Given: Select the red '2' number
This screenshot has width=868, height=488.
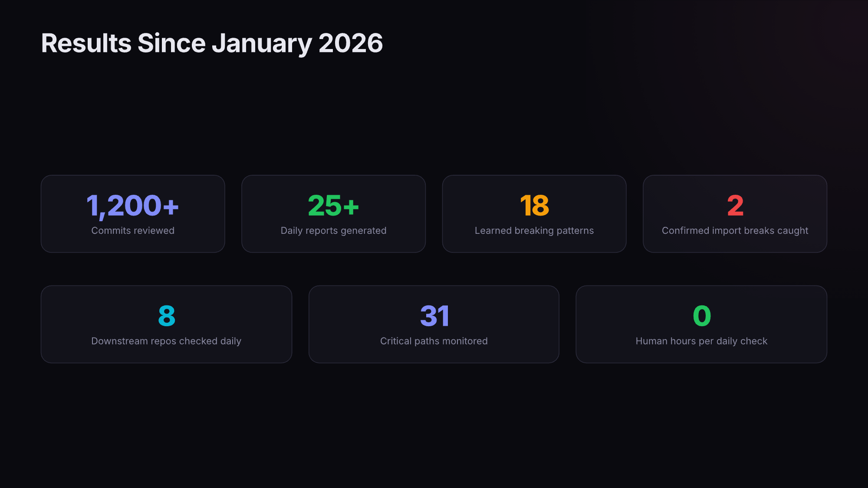Looking at the screenshot, I should click(735, 205).
